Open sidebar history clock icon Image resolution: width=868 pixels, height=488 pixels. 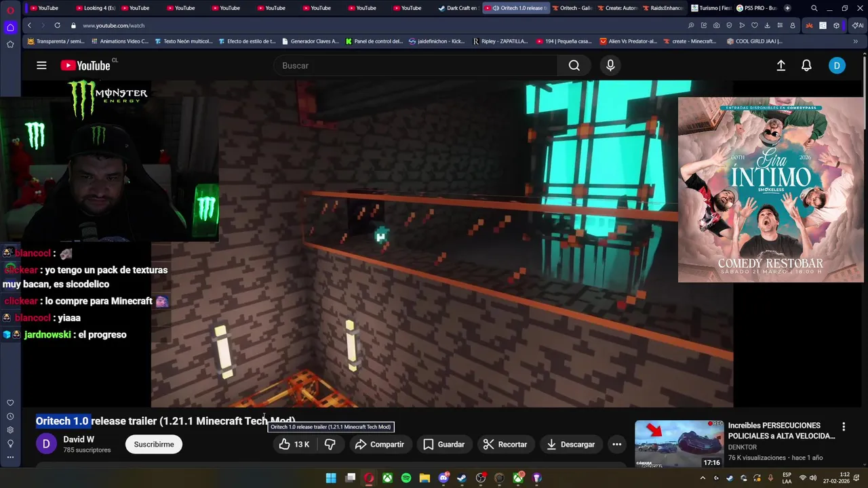[x=10, y=417]
